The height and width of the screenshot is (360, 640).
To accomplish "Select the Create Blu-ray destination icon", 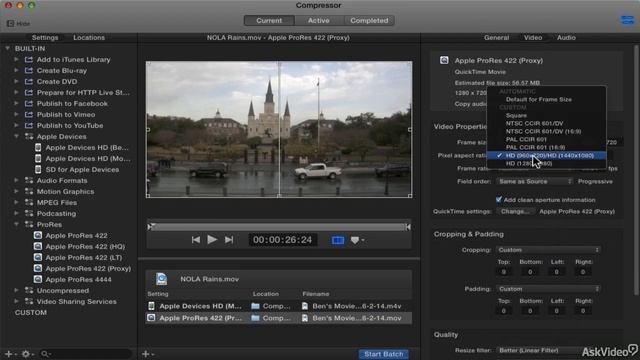I will (x=29, y=70).
